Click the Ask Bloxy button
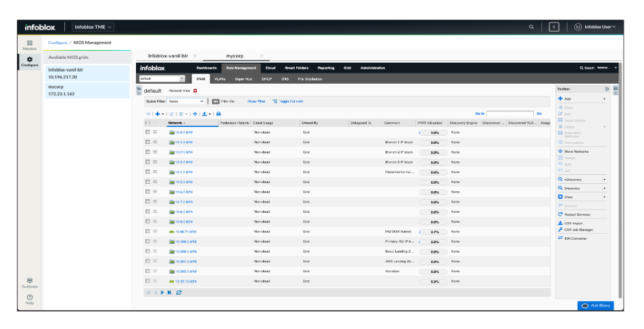This screenshot has height=329, width=644. point(595,305)
